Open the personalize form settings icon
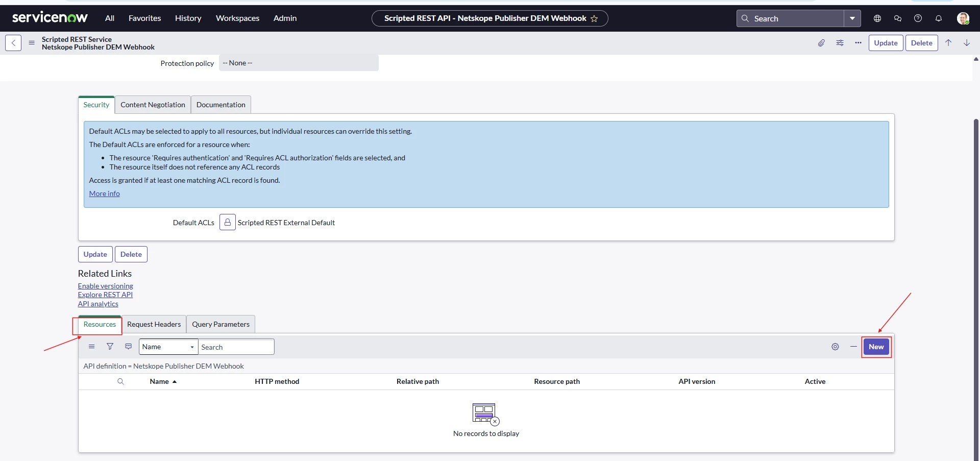The image size is (980, 461). tap(840, 43)
